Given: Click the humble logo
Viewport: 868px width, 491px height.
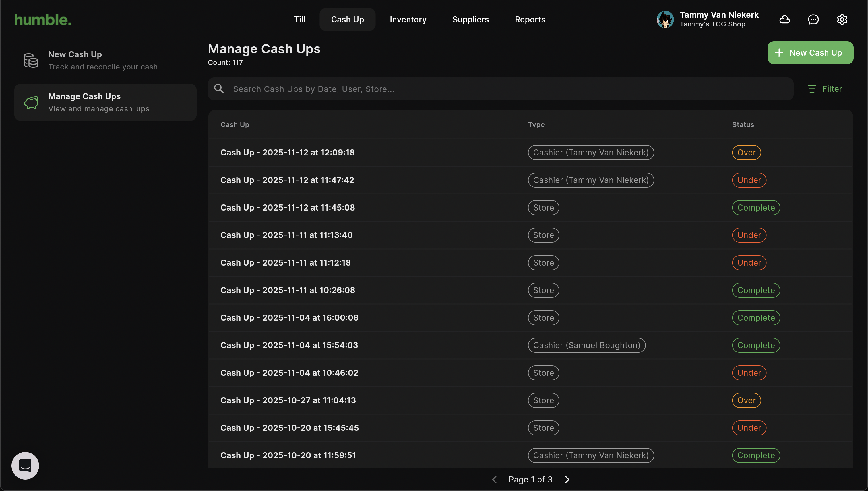Looking at the screenshot, I should [43, 20].
